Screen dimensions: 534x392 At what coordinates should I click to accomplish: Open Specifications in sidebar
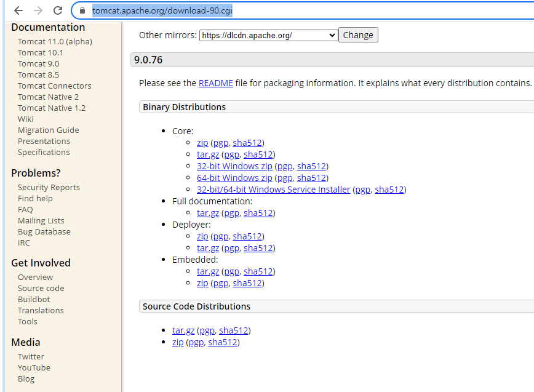(x=44, y=152)
